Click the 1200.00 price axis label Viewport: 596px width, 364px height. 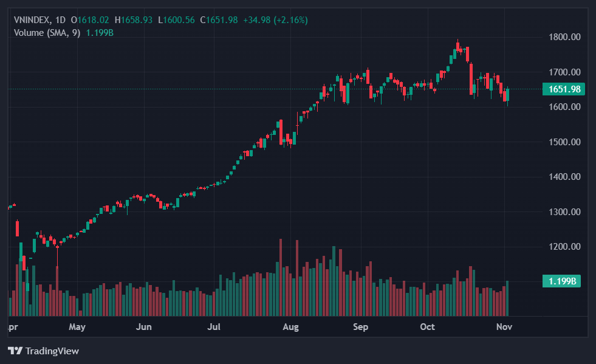(x=564, y=247)
